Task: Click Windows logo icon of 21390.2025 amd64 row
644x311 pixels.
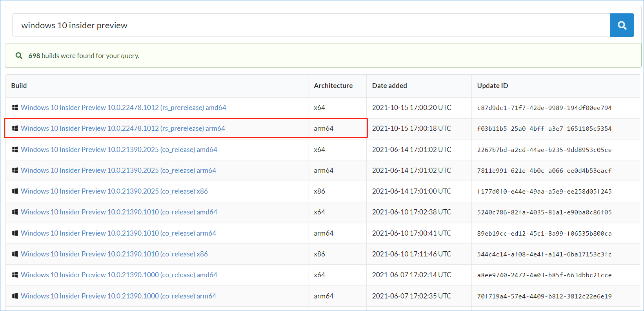Action: pos(15,150)
